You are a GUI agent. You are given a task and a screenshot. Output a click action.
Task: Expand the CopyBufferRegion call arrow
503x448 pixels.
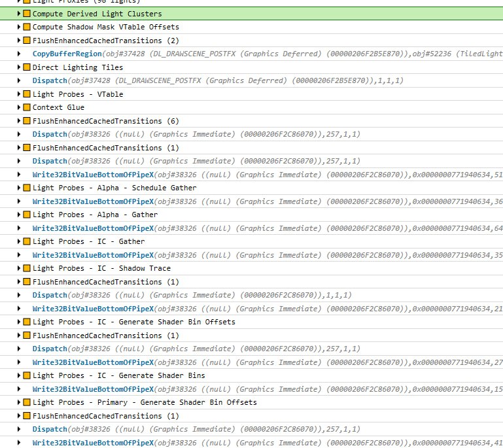[x=18, y=54]
